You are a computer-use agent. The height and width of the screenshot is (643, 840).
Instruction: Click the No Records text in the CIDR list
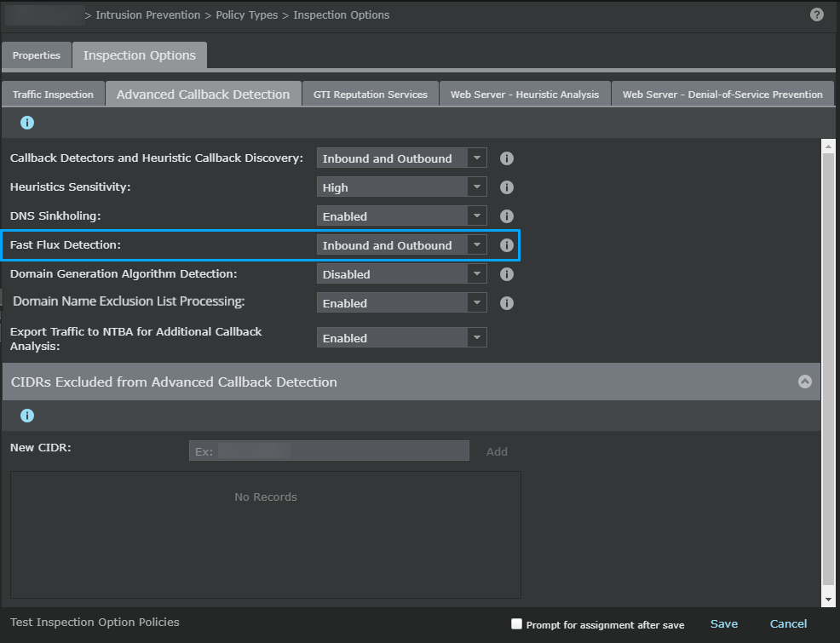coord(266,497)
